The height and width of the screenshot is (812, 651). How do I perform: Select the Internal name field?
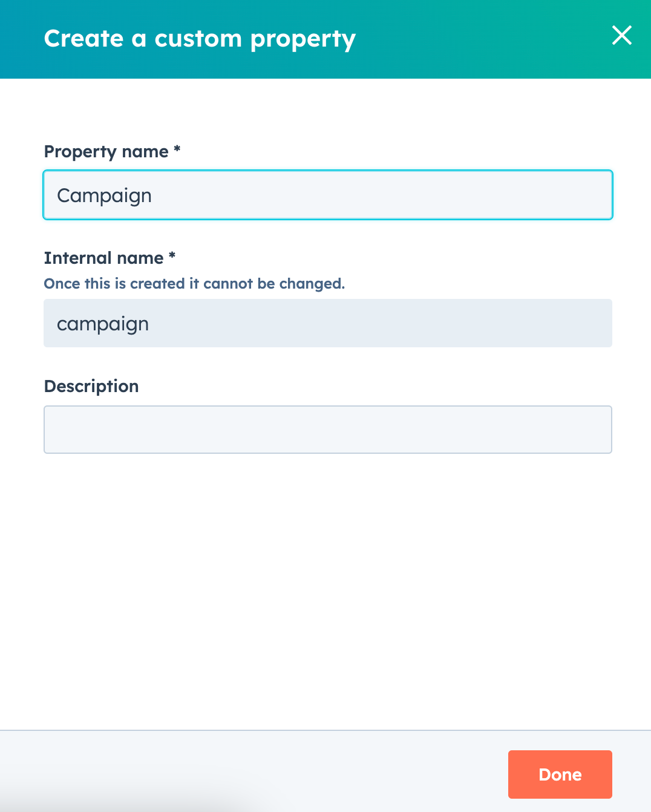click(328, 323)
